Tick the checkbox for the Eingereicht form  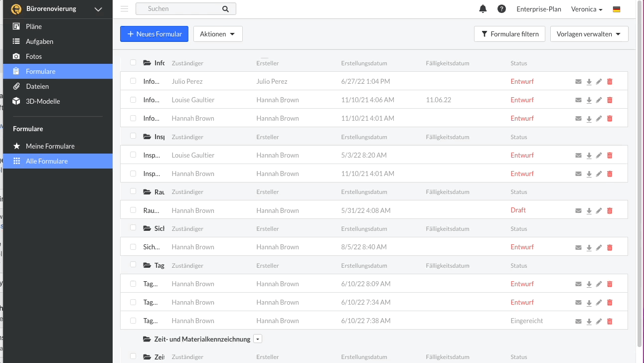pos(133,321)
